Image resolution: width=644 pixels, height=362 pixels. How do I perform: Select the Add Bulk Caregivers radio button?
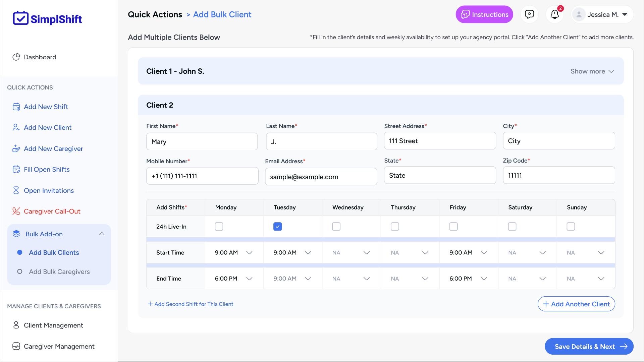coord(20,271)
